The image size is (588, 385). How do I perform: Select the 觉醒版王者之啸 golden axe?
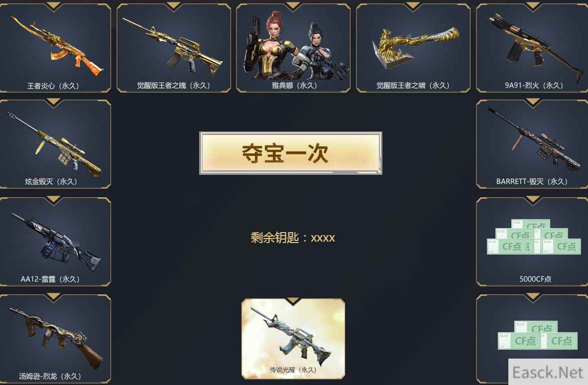(x=413, y=47)
